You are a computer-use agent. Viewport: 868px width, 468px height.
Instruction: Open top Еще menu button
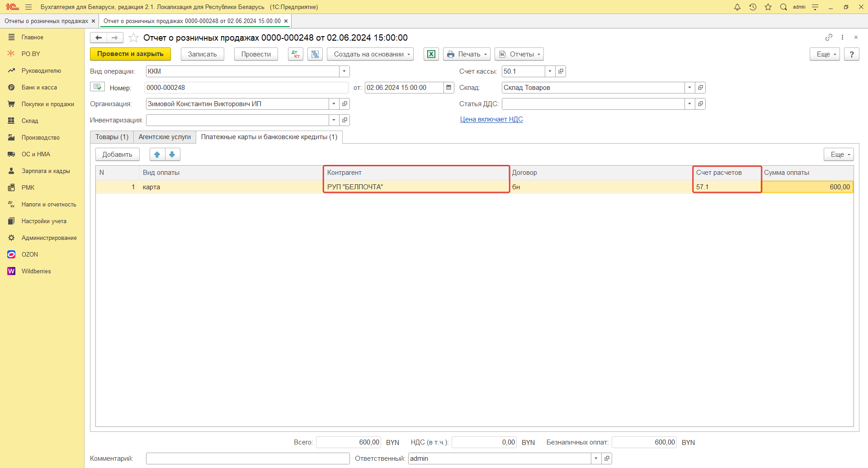coord(825,54)
